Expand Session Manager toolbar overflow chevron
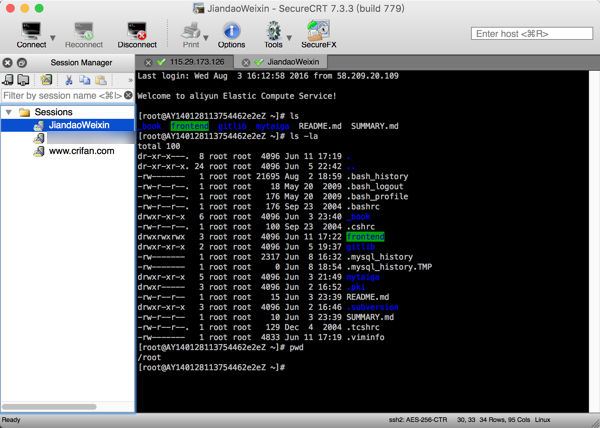The width and height of the screenshot is (600, 428). coord(130,80)
